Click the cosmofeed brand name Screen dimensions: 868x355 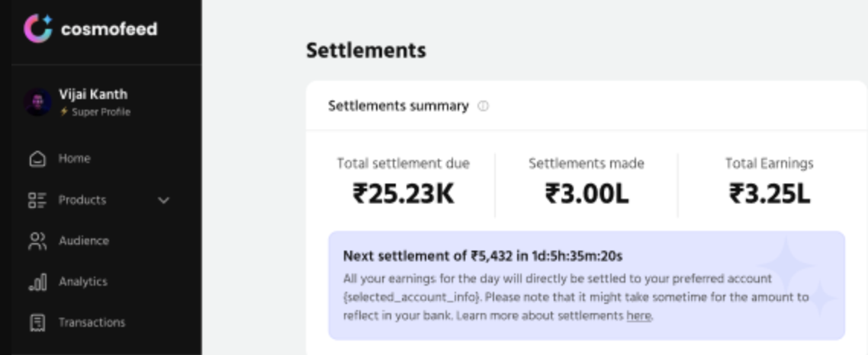(x=109, y=29)
